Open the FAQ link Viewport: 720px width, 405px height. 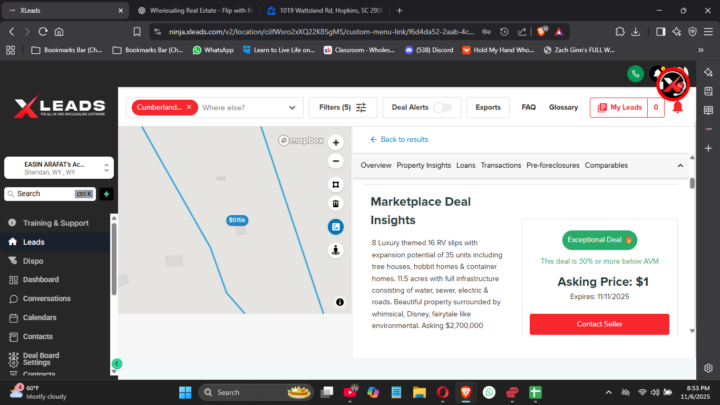pos(529,107)
